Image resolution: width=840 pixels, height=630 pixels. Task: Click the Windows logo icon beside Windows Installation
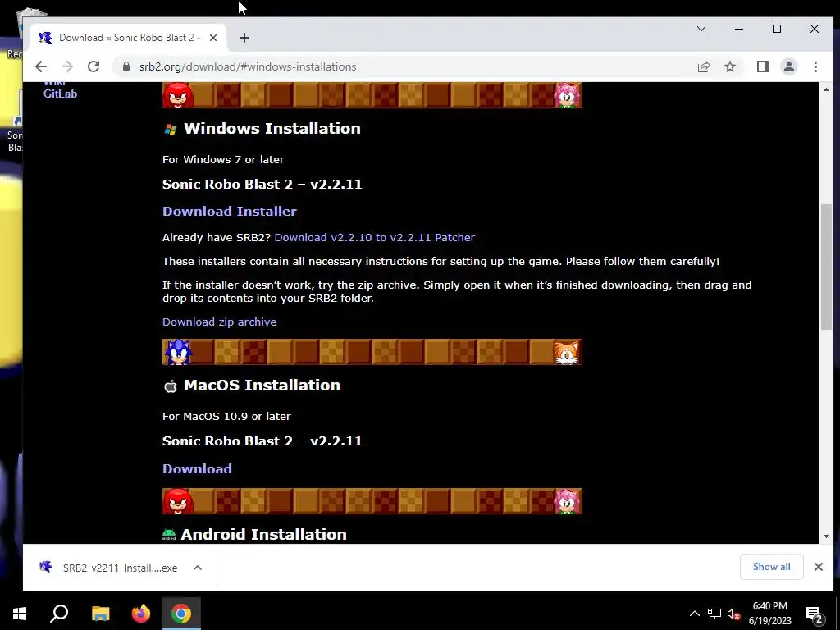tap(171, 129)
